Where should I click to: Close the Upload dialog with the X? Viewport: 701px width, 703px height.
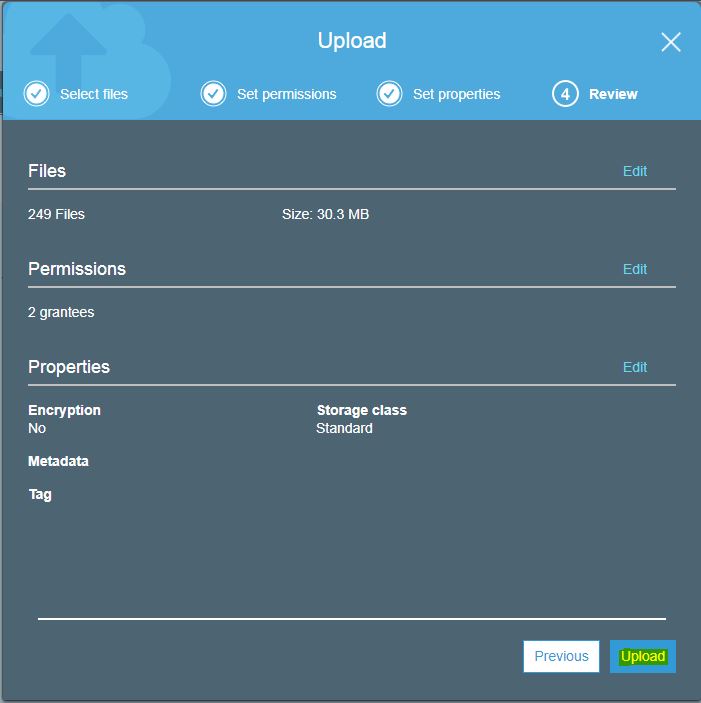click(x=671, y=42)
